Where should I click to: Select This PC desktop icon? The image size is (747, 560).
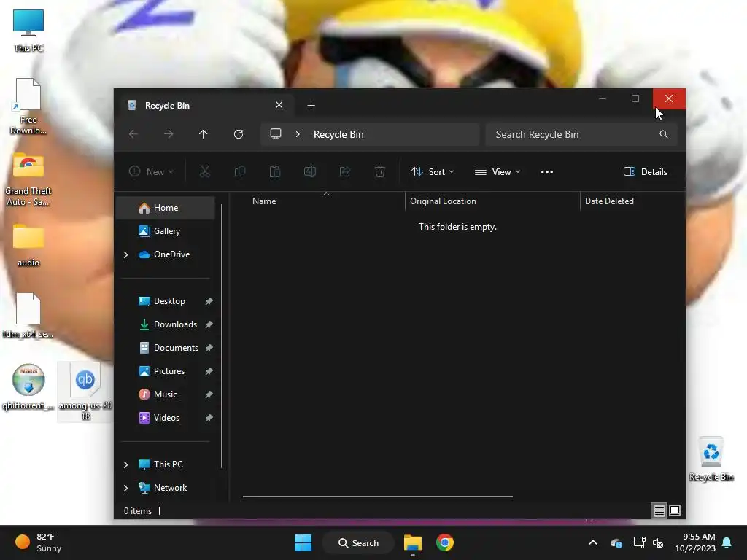pos(28,29)
